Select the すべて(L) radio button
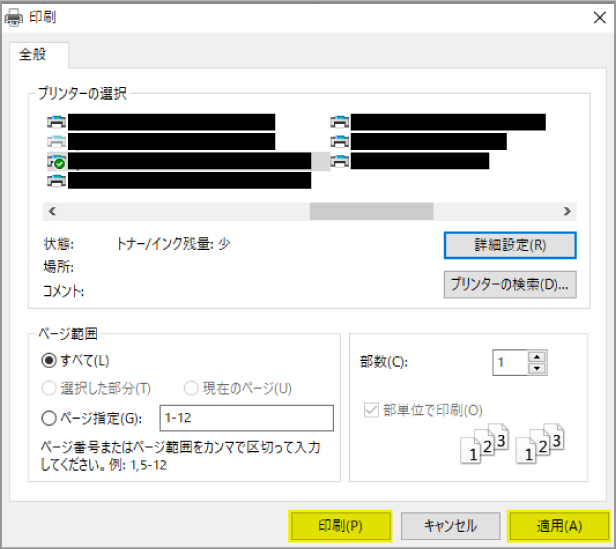This screenshot has height=549, width=616. click(x=49, y=360)
